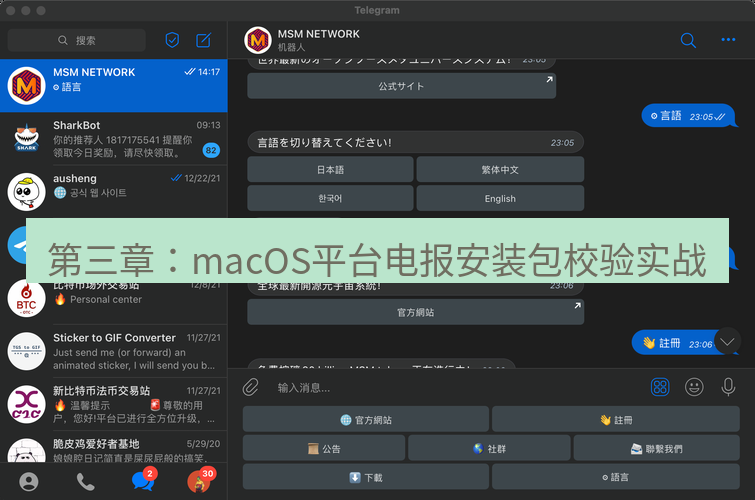Click the 言語を切り替えてください! message
The height and width of the screenshot is (500, 755).
(x=416, y=143)
